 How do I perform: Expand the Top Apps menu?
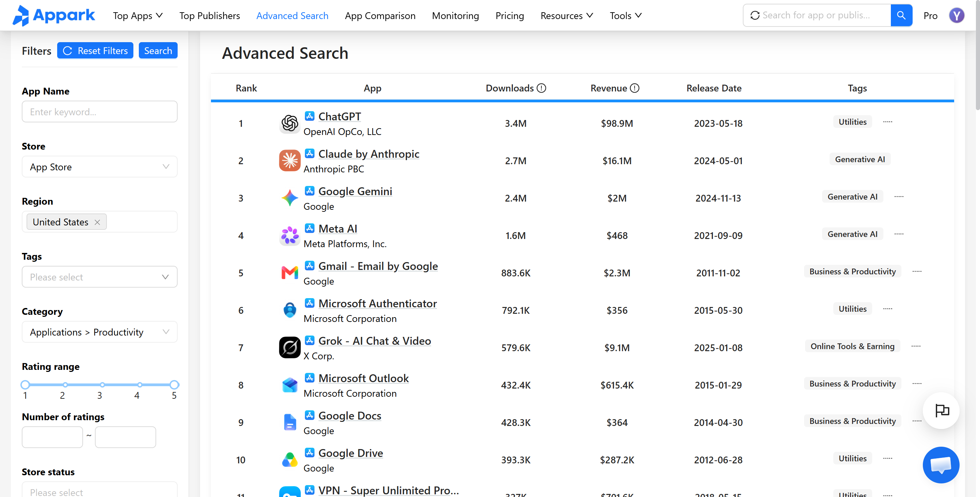pyautogui.click(x=138, y=16)
